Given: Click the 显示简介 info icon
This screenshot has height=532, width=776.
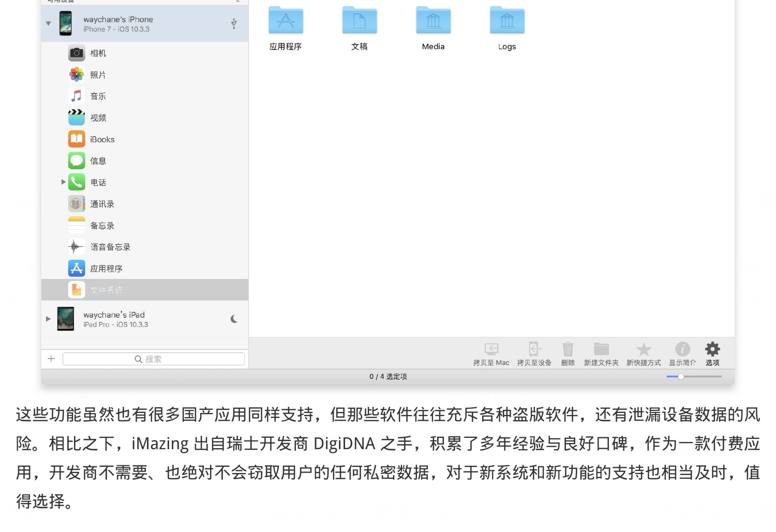Looking at the screenshot, I should [x=682, y=349].
